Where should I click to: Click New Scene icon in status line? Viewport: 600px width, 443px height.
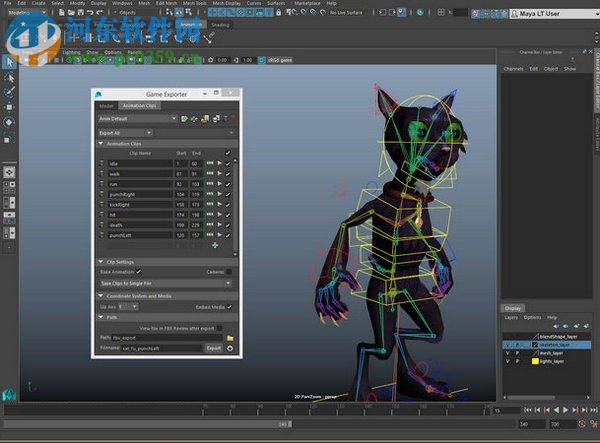click(62, 13)
